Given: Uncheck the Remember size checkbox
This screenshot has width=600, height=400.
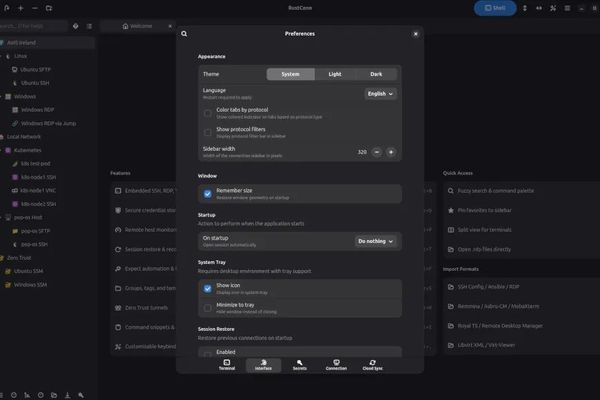Looking at the screenshot, I should tap(207, 194).
